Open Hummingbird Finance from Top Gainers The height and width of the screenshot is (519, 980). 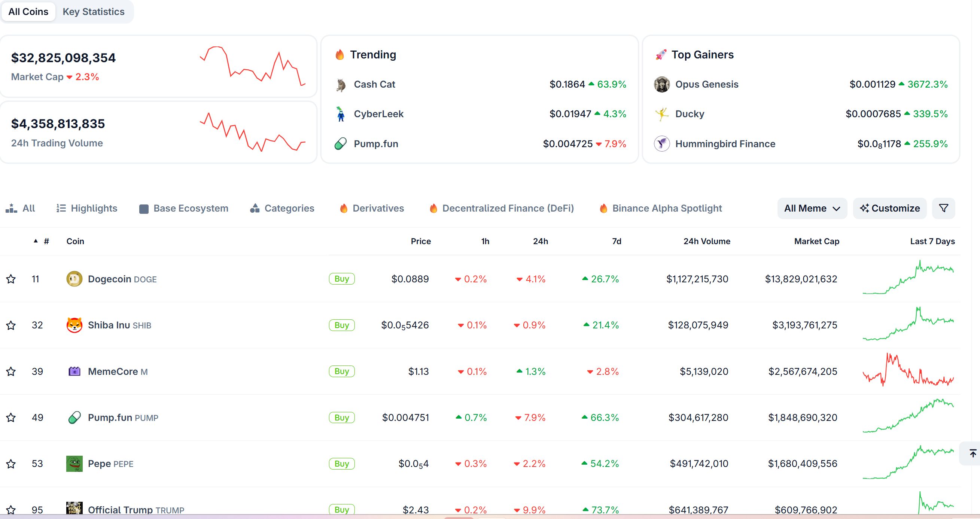click(x=725, y=144)
